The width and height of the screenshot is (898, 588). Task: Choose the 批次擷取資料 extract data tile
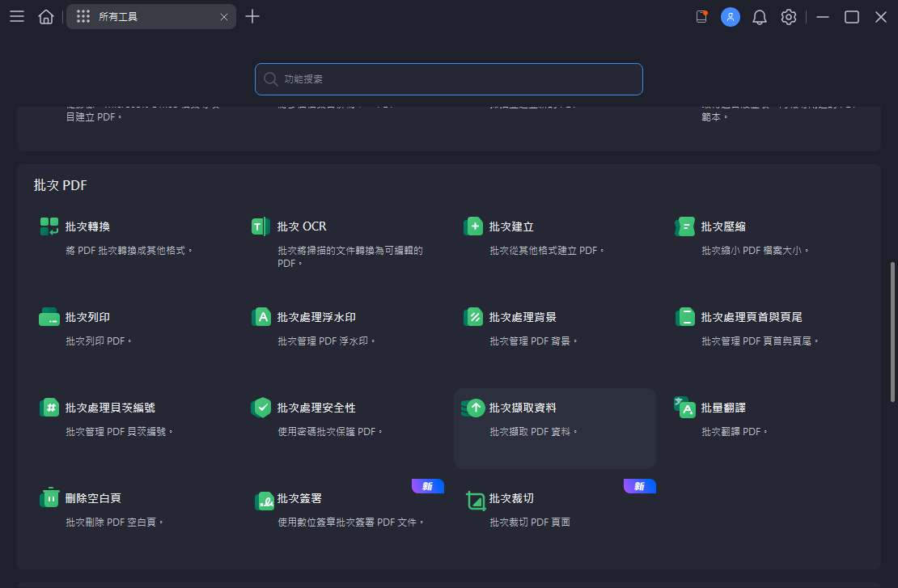tap(554, 428)
